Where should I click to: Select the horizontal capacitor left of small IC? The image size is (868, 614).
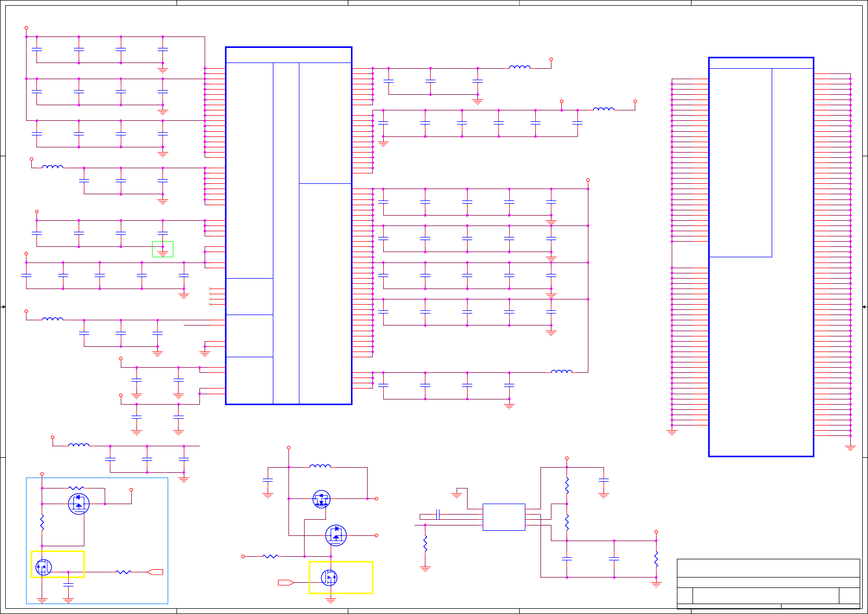438,515
